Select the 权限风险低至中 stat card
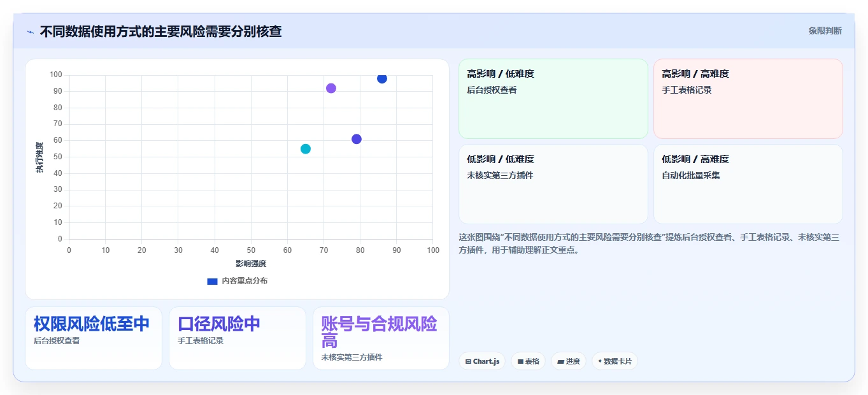Screen dimensions: 868x395 pyautogui.click(x=94, y=338)
